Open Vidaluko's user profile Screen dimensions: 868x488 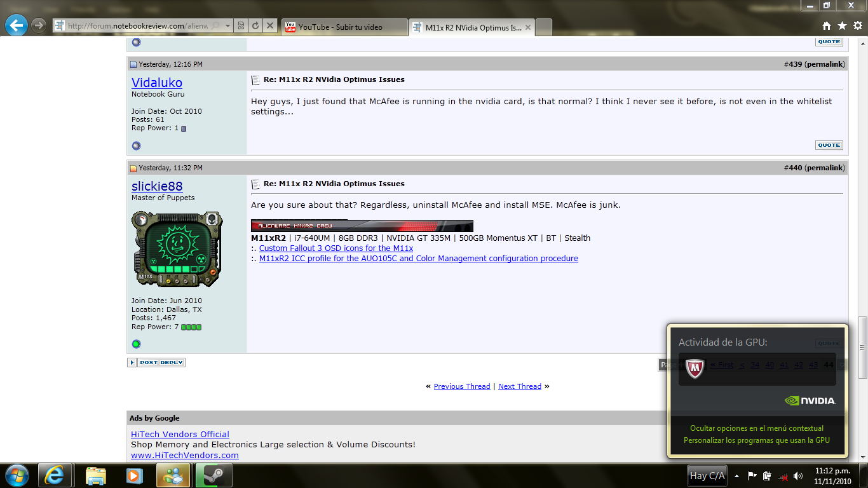click(x=157, y=83)
